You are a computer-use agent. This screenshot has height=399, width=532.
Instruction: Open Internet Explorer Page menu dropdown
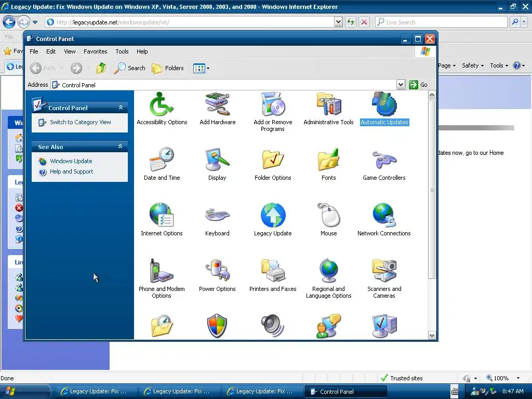point(447,65)
